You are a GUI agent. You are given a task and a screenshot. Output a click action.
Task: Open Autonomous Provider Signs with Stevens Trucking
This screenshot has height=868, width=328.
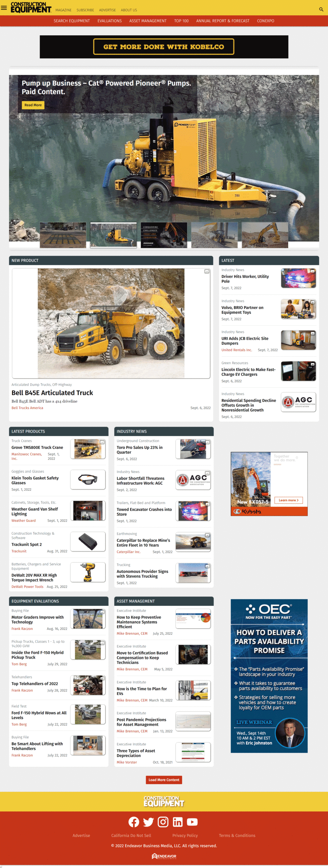pos(142,574)
